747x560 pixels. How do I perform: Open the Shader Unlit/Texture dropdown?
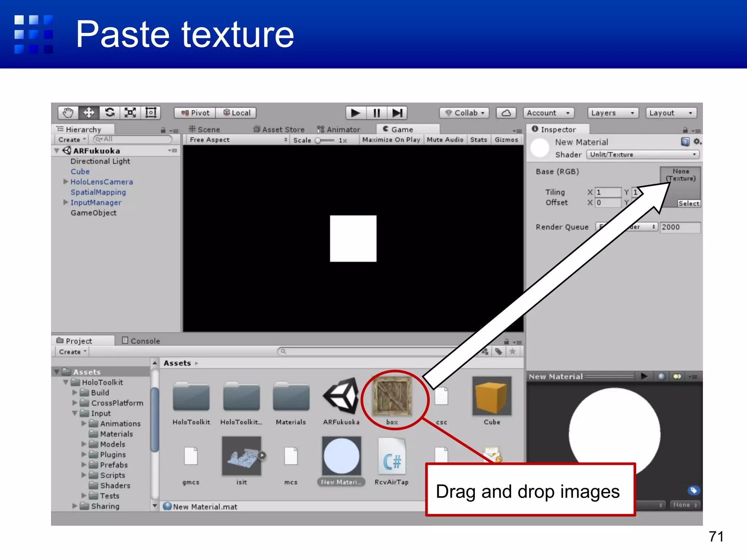click(x=643, y=155)
